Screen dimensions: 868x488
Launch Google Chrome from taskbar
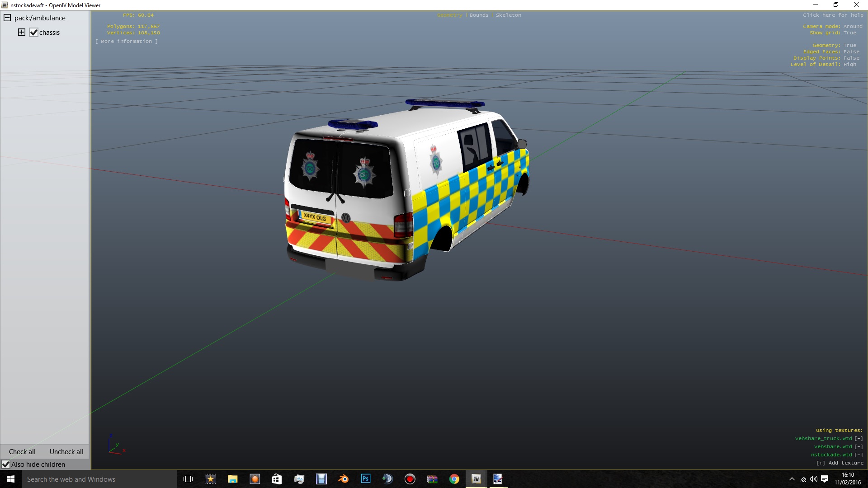454,479
